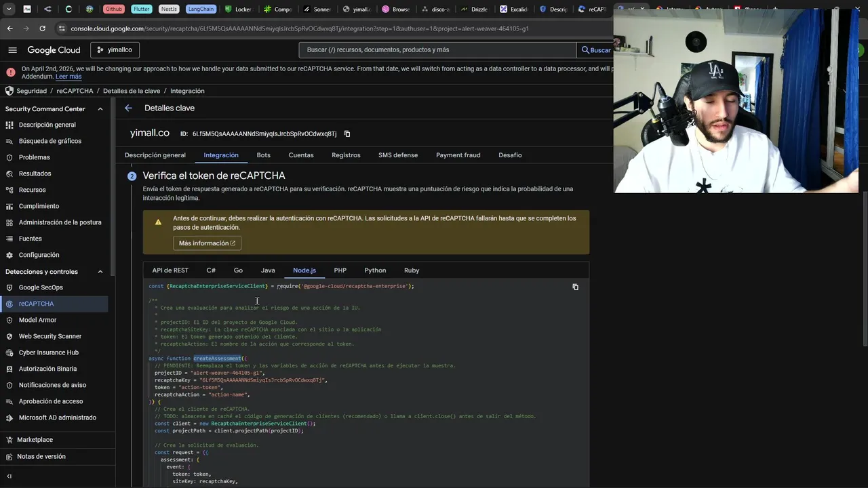Screen dimensions: 868x488
Task: Click the search resources input field
Action: 437,50
